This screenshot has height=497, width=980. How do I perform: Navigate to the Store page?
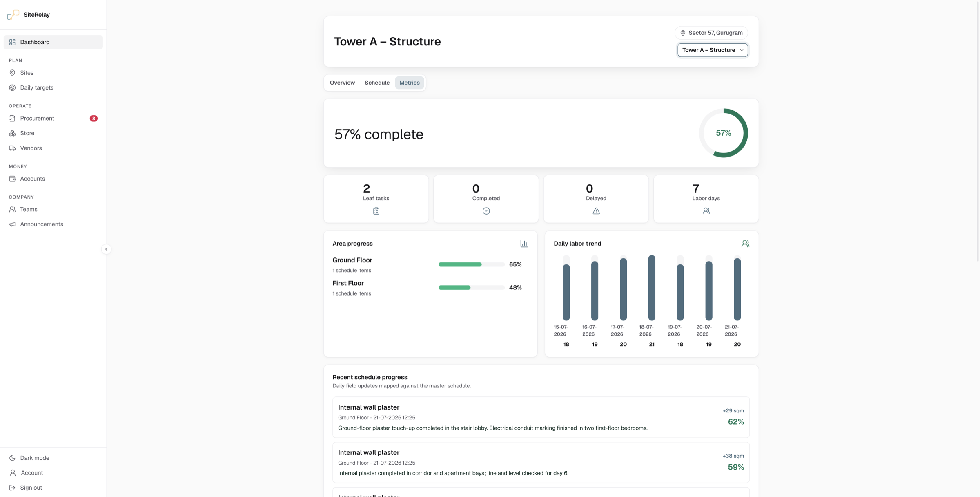click(53, 133)
